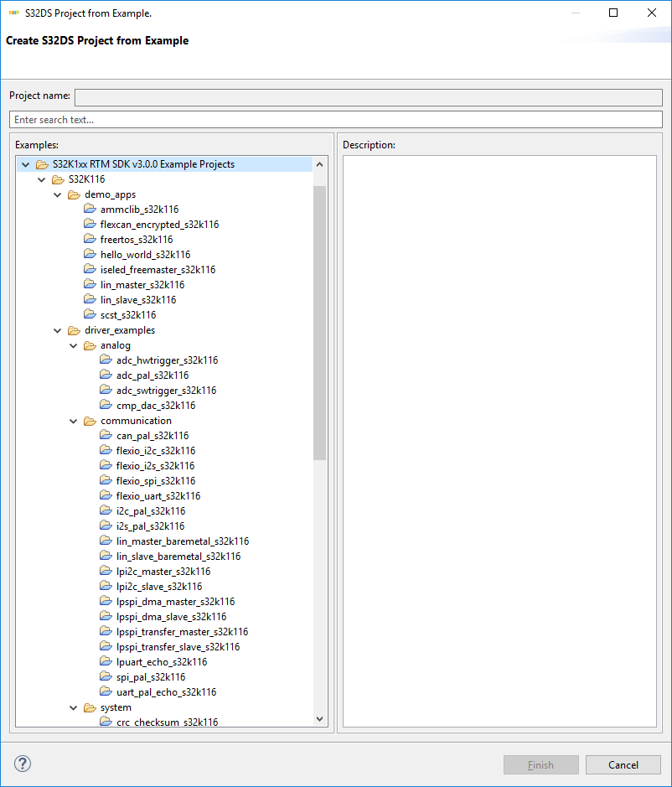Click folder icon of i2c_pal_s32k116

(x=106, y=510)
